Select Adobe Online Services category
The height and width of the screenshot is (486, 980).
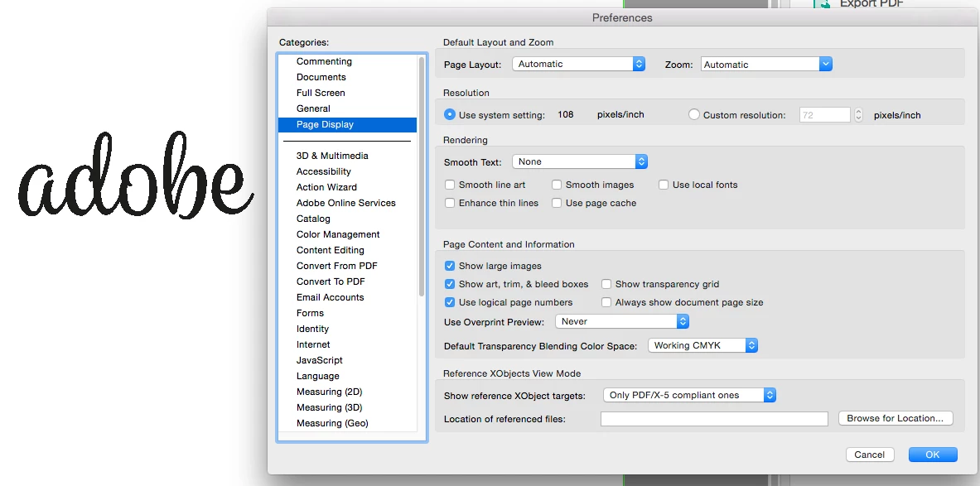pos(345,202)
